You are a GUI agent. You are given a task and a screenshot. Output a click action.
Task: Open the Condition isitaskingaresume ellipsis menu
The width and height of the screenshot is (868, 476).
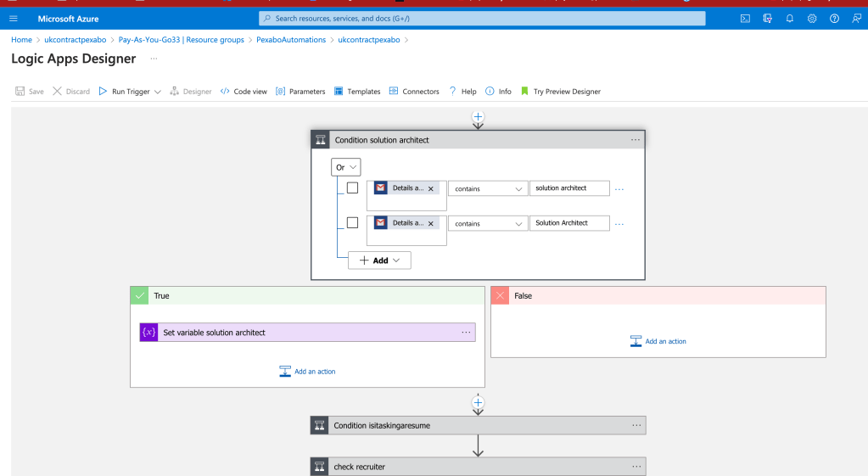[636, 425]
